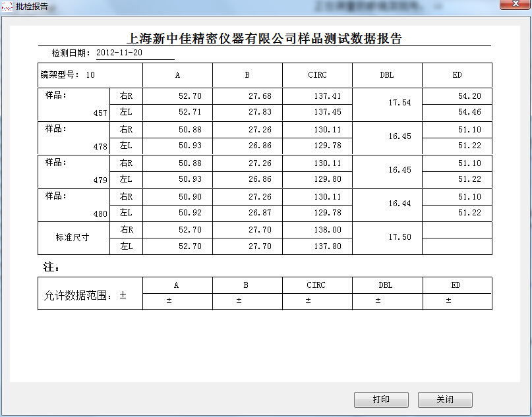The image size is (532, 417).
Task: Click sample 480 A value 50.90
Action: [x=190, y=196]
